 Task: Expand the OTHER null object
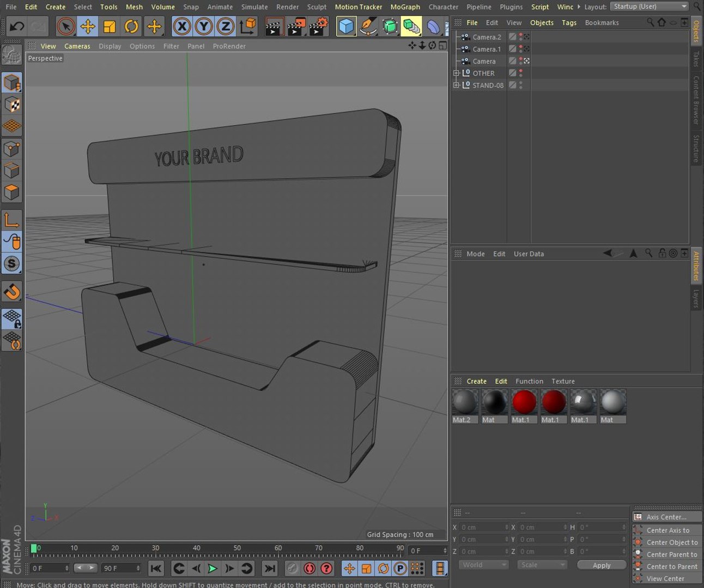[x=457, y=73]
